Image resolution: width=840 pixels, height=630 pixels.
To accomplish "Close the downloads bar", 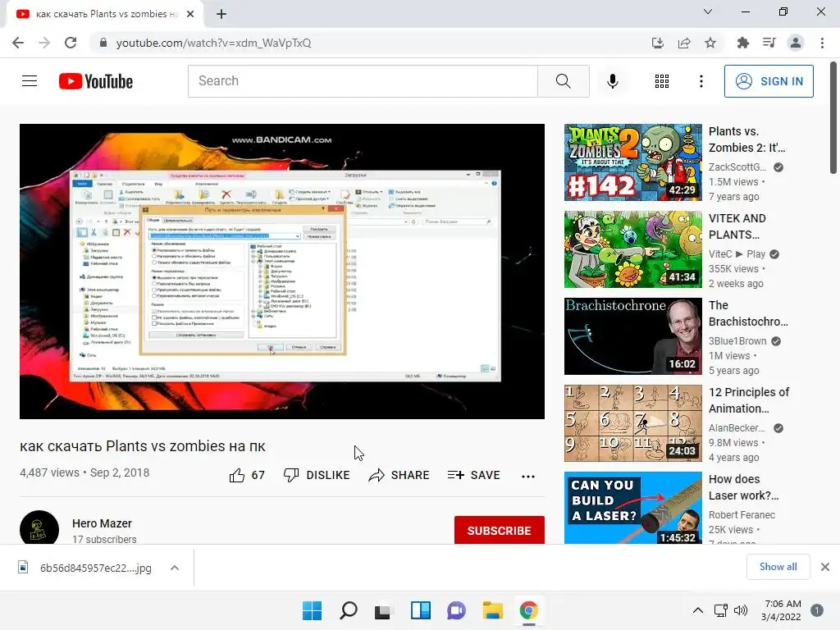I will (x=825, y=567).
